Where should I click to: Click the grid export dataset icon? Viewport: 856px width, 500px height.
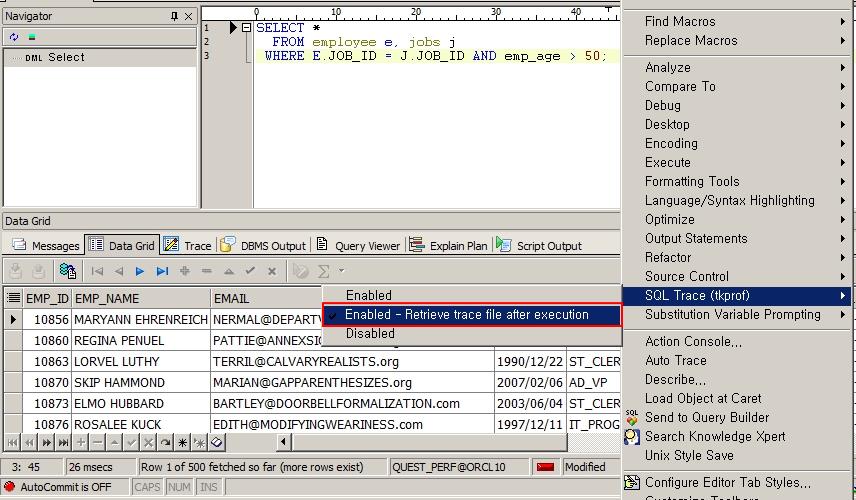67,271
